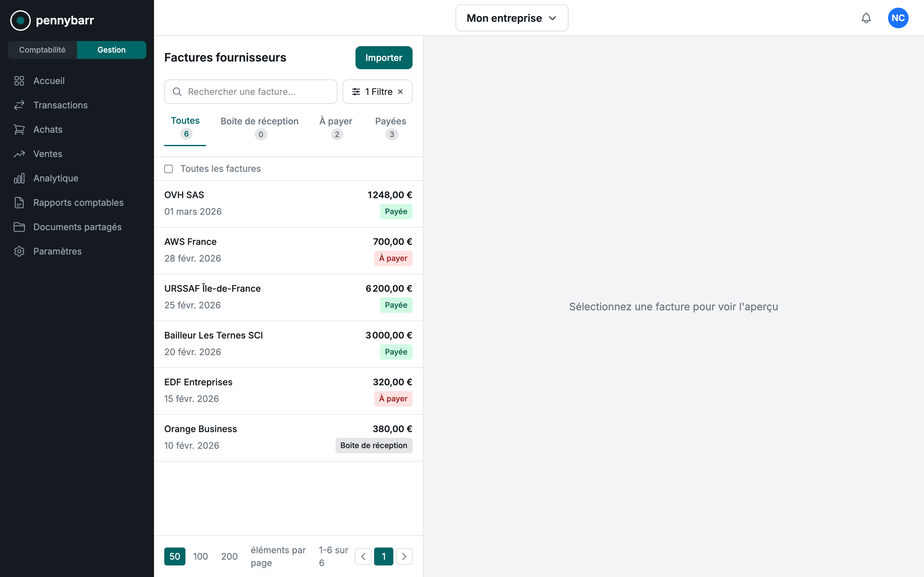The width and height of the screenshot is (924, 577).
Task: Open the 1 Filtre options
Action: pyautogui.click(x=372, y=92)
